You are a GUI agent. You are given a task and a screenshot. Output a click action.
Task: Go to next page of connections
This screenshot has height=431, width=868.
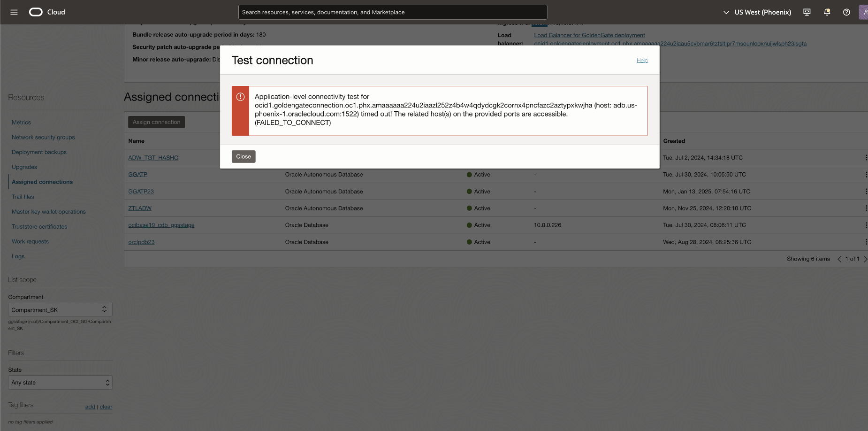[x=865, y=259]
